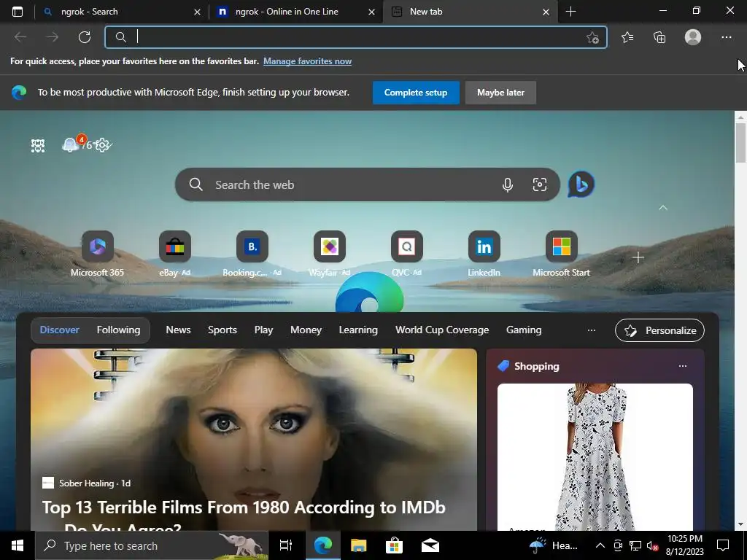The image size is (747, 560).
Task: Collapse quick links with the chevron
Action: point(663,208)
